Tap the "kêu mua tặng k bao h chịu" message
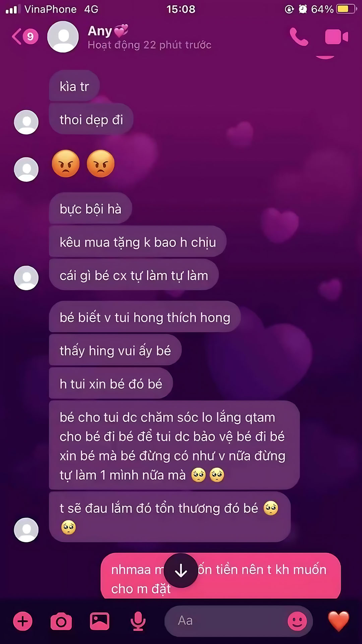 [138, 242]
